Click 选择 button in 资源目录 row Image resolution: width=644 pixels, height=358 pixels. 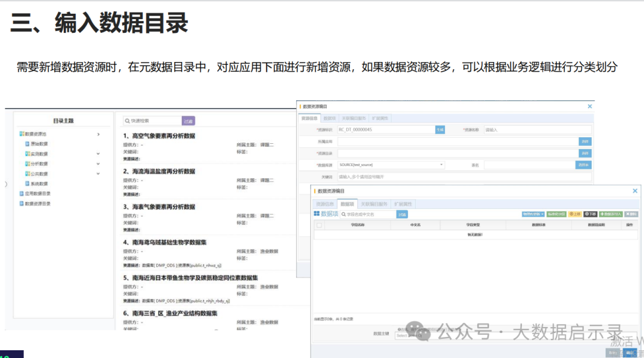tap(585, 153)
